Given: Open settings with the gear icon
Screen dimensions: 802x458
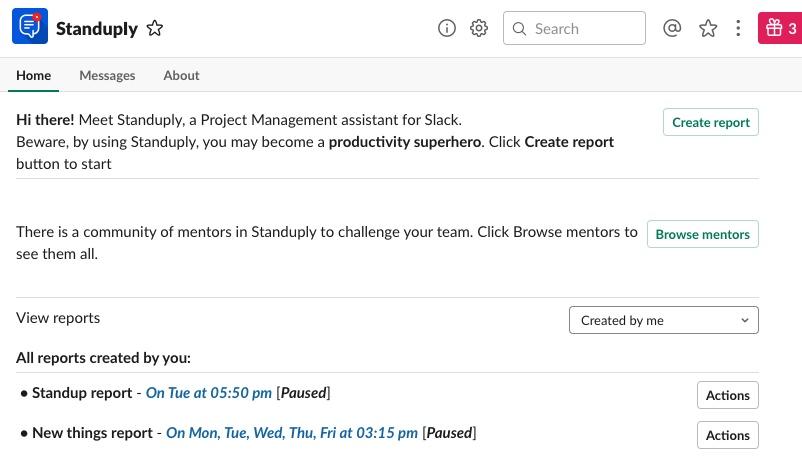Looking at the screenshot, I should click(479, 28).
